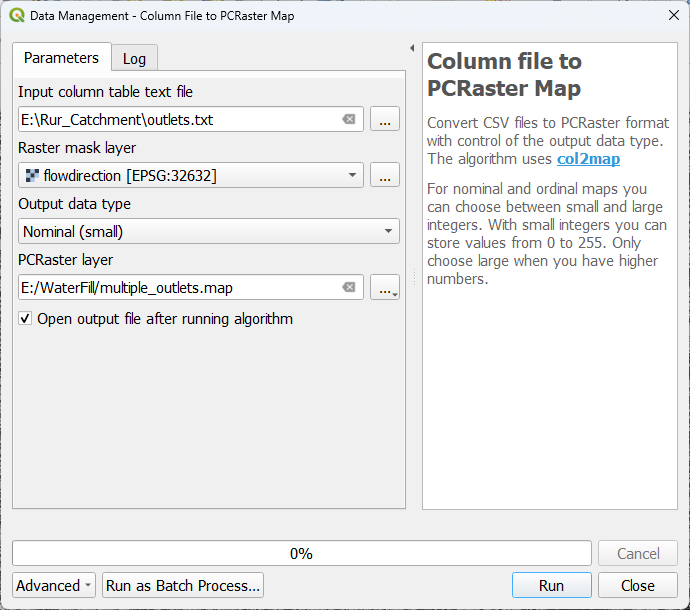
Task: Click the flowdirection raster layer icon
Action: 31,176
